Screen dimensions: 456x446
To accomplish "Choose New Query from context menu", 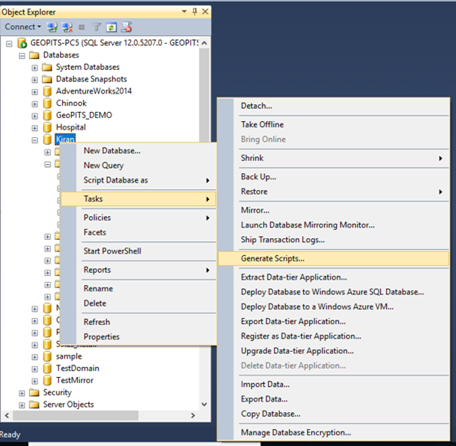I will tap(139, 165).
